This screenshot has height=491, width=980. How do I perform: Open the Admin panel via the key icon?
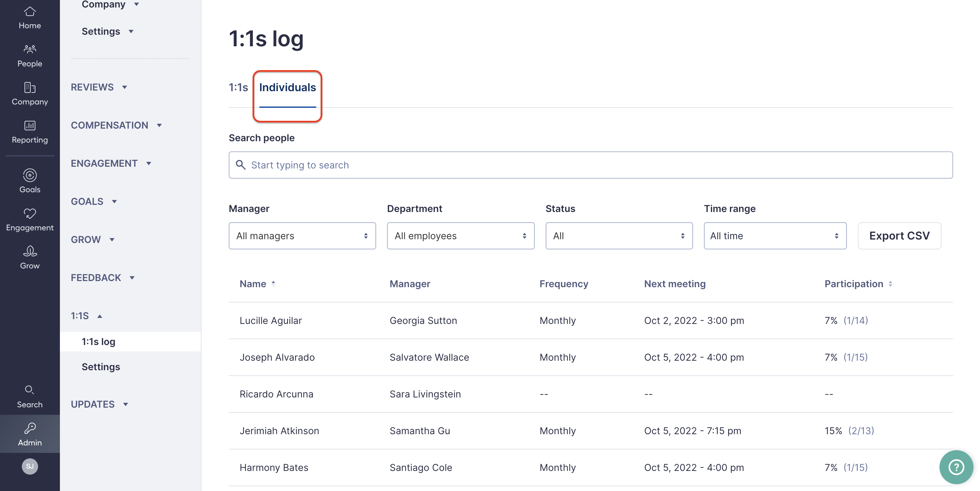coord(30,433)
